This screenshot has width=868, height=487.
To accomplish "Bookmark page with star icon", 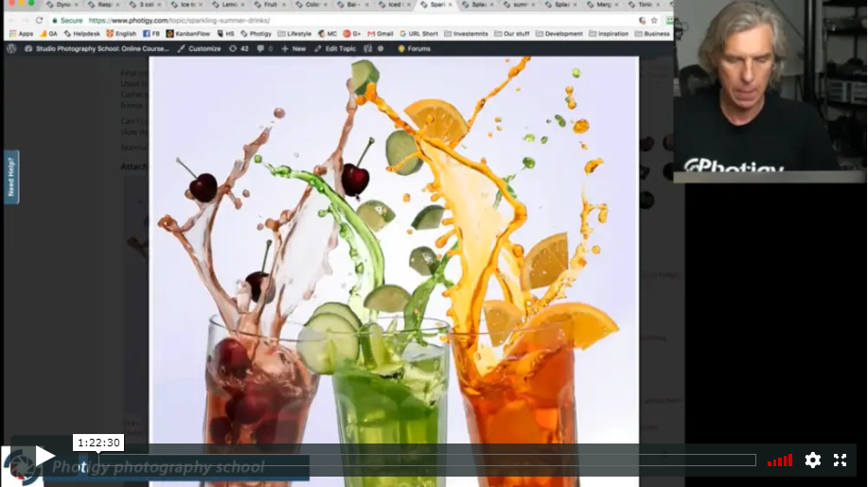I will (654, 21).
